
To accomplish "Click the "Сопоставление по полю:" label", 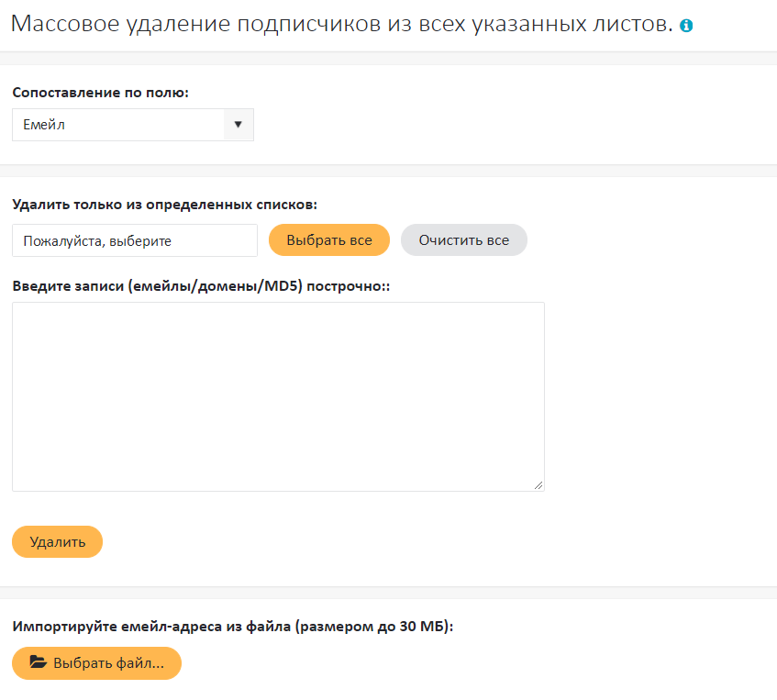I will tap(101, 93).
